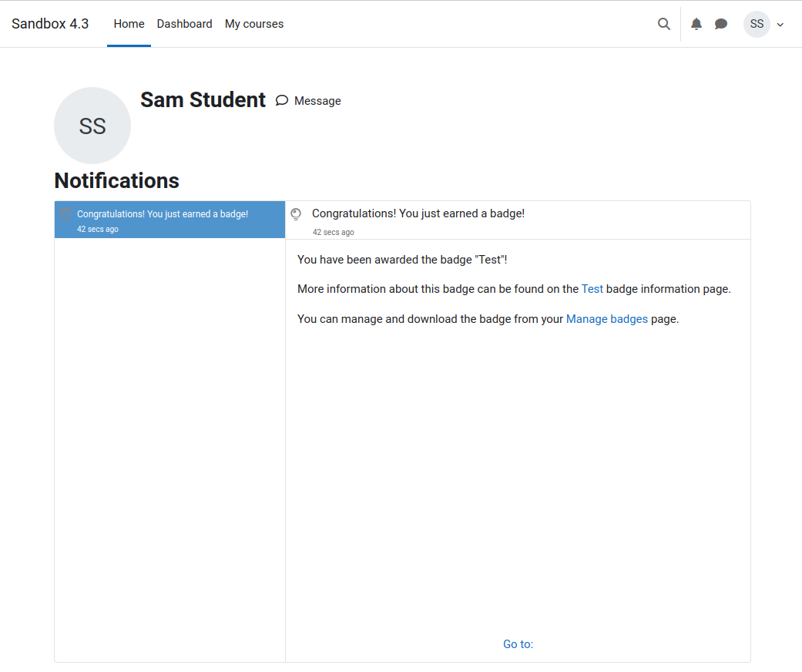The width and height of the screenshot is (802, 672).
Task: Click the large SS profile picture
Action: pyautogui.click(x=92, y=126)
